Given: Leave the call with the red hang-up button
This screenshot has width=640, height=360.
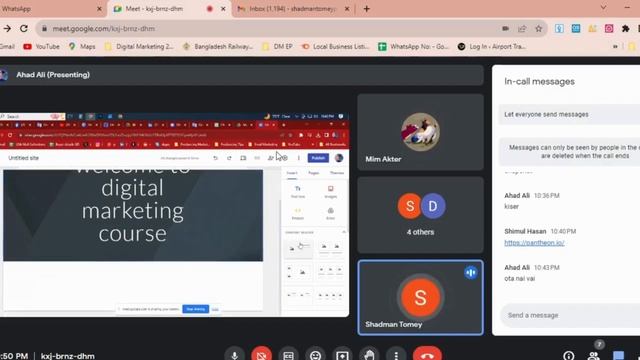Looking at the screenshot, I should (427, 355).
